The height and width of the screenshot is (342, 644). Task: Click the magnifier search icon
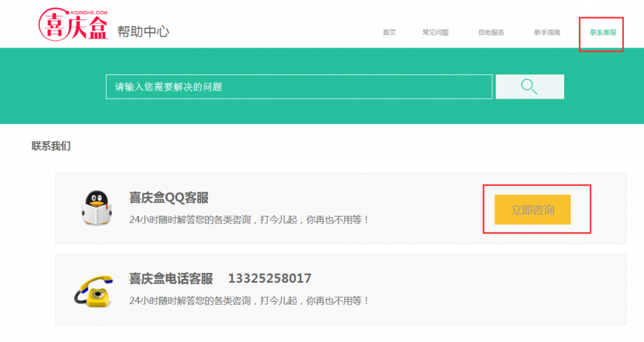(x=529, y=87)
